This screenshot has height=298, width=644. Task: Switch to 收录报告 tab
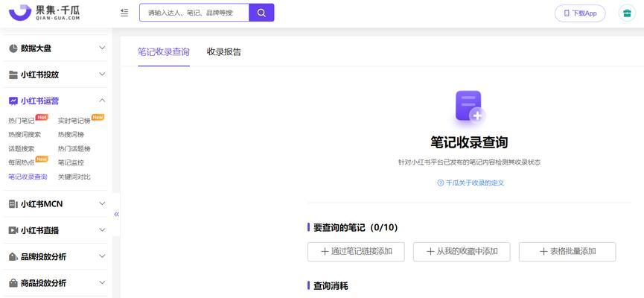pyautogui.click(x=224, y=52)
